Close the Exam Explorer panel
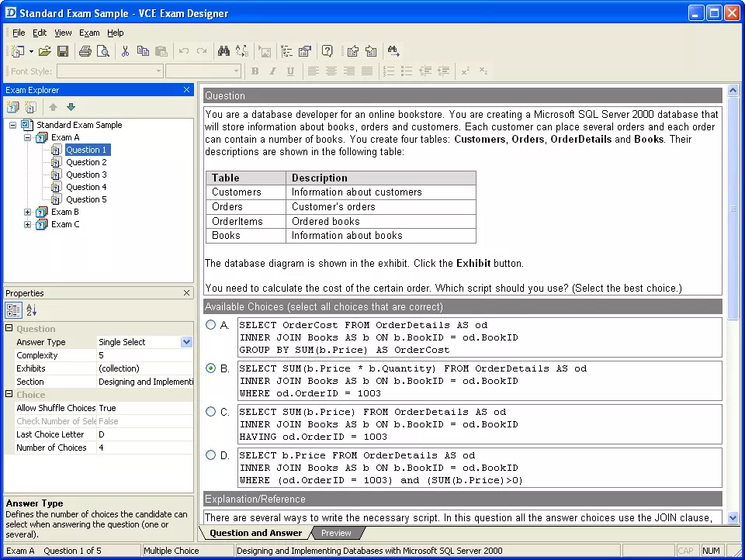Screen dimensions: 745x560 (x=185, y=90)
